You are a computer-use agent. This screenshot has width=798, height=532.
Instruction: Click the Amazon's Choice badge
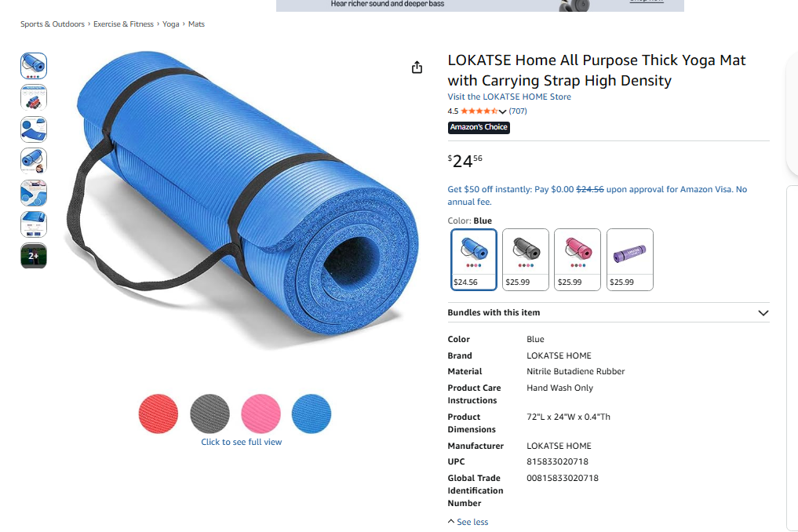tap(479, 127)
